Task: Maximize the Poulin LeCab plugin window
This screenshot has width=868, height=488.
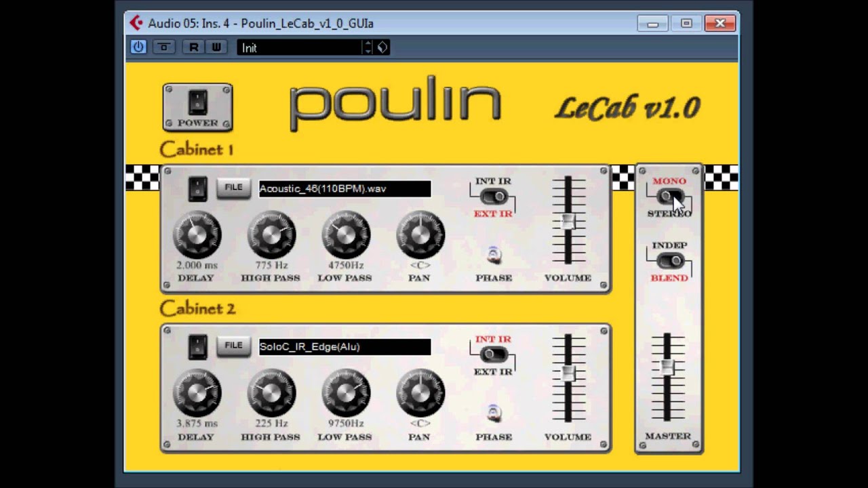Action: 686,24
